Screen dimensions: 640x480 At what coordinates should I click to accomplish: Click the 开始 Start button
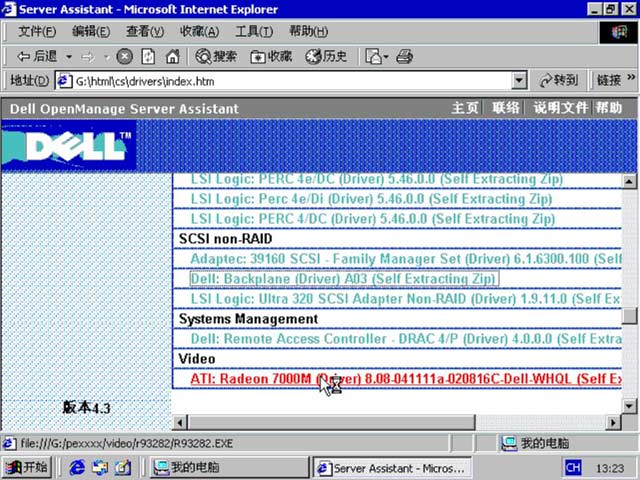click(27, 467)
